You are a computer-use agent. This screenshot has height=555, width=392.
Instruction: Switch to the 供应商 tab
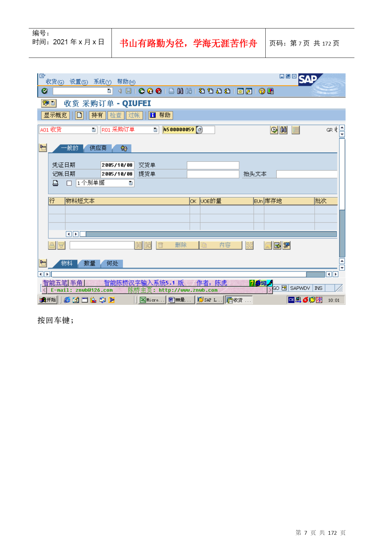pyautogui.click(x=98, y=148)
